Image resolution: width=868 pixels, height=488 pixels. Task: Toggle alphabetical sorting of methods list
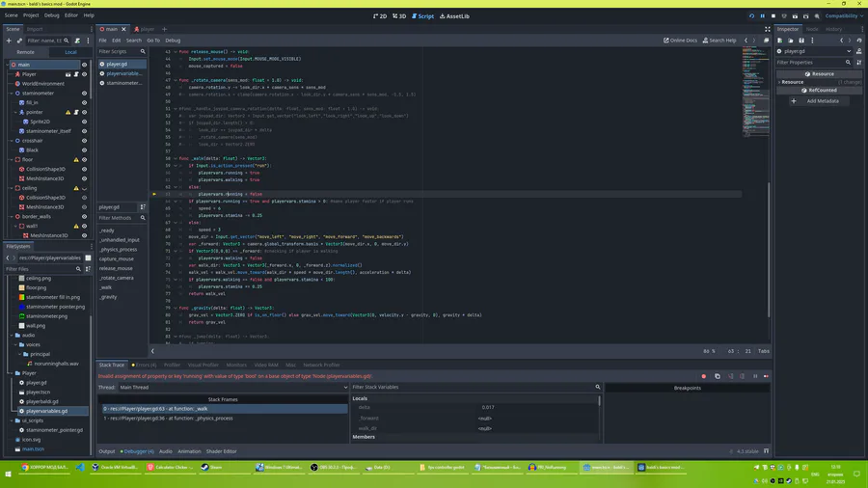click(x=143, y=207)
